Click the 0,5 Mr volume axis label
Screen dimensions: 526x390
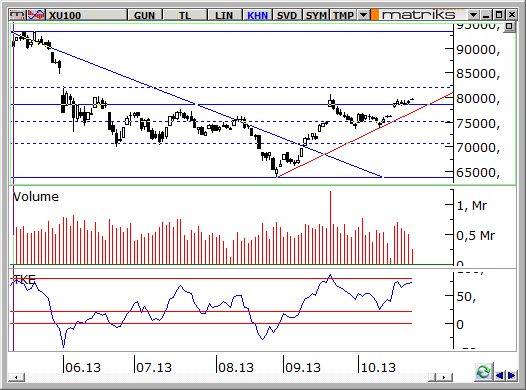(476, 235)
